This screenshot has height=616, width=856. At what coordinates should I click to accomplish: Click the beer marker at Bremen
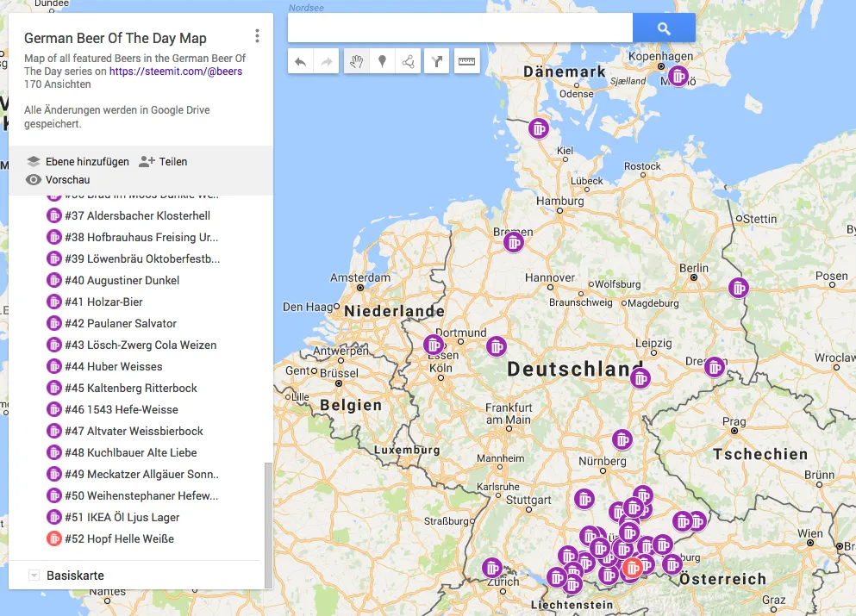514,242
